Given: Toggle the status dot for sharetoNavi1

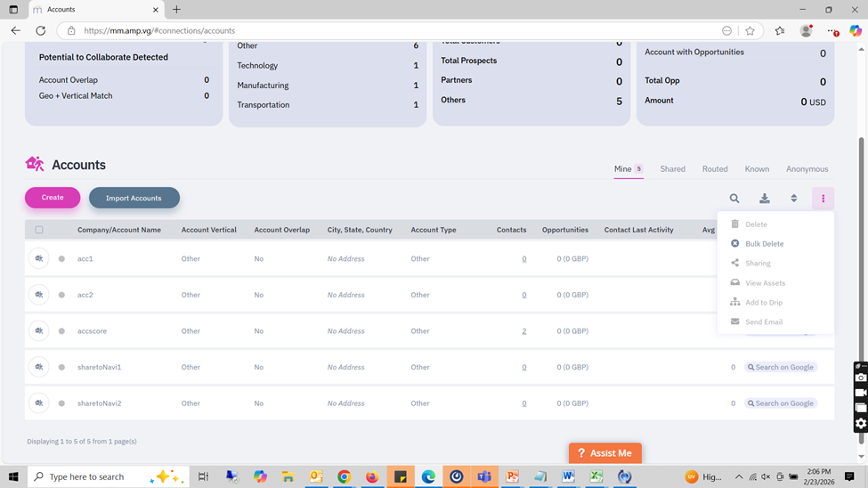Looking at the screenshot, I should [61, 367].
